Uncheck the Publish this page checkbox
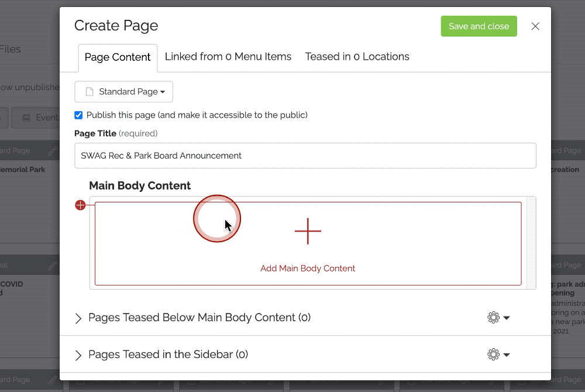 78,115
